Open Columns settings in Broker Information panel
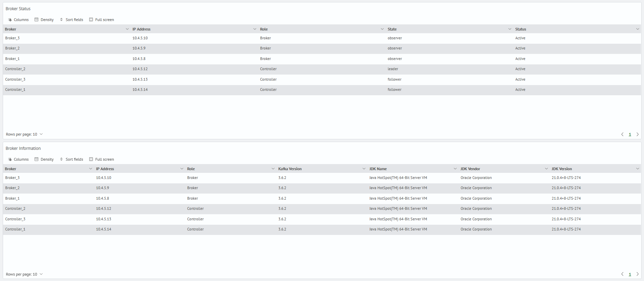The height and width of the screenshot is (281, 644). tap(18, 159)
